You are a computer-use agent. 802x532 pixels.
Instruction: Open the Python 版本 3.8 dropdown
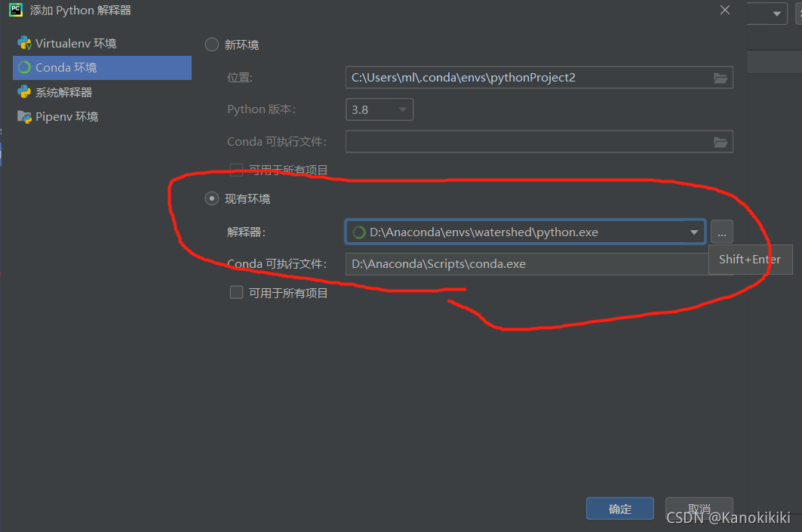[x=379, y=109]
